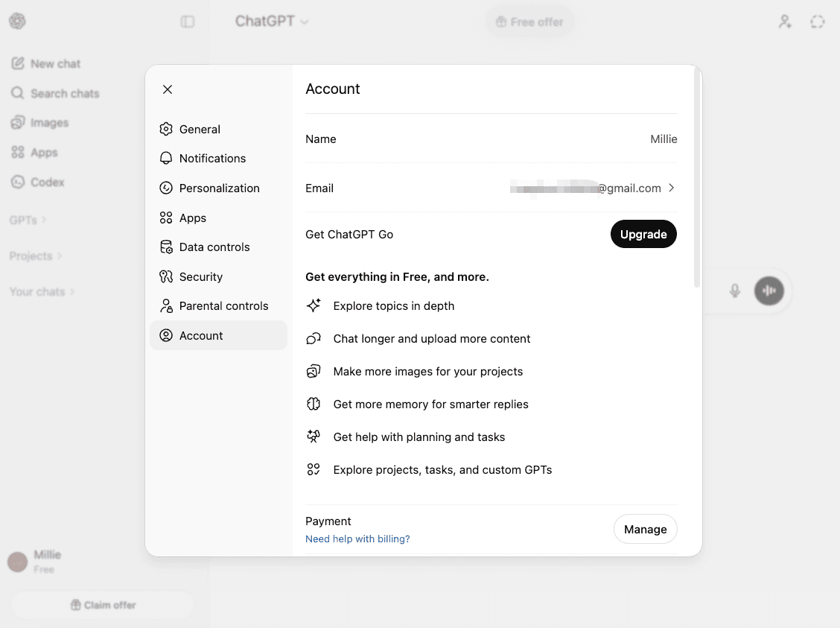
Task: Open the Images section from the sidebar
Action: click(48, 122)
